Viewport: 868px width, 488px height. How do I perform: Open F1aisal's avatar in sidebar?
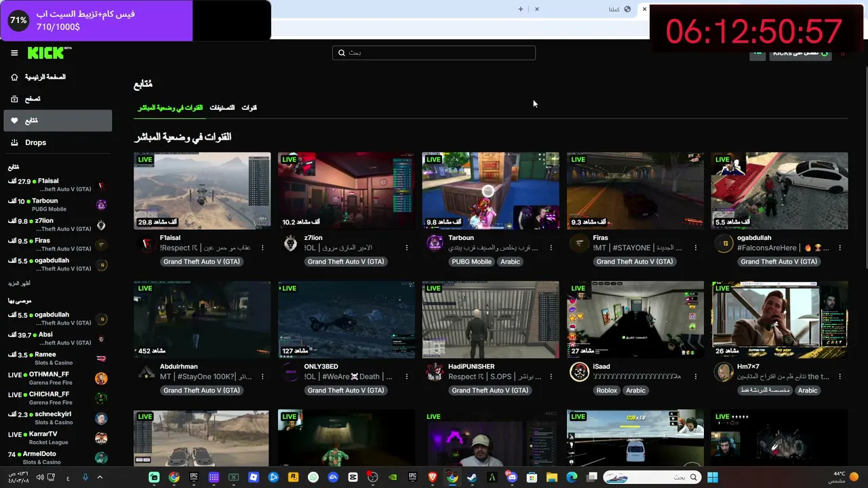click(x=101, y=185)
